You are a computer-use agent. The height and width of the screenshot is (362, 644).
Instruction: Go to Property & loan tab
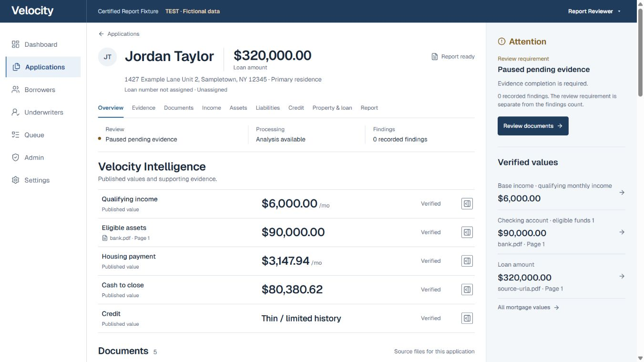tap(332, 108)
